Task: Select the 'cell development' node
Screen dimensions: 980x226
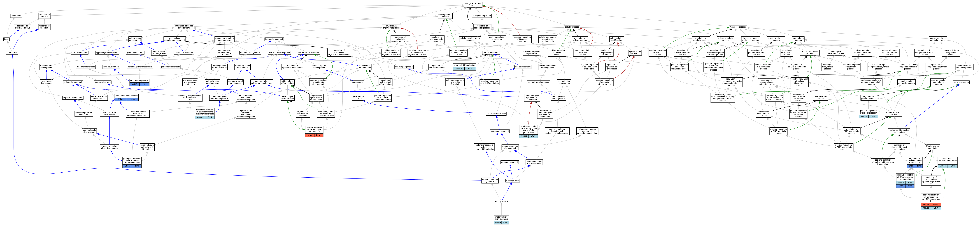Action: [523, 67]
